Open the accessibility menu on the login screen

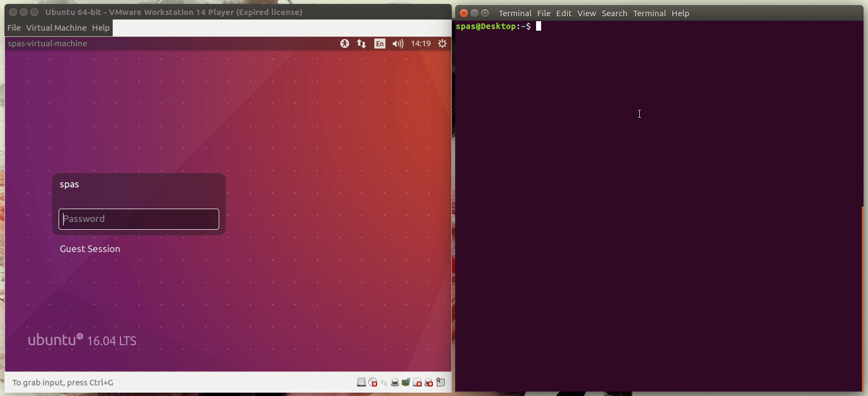pyautogui.click(x=344, y=44)
